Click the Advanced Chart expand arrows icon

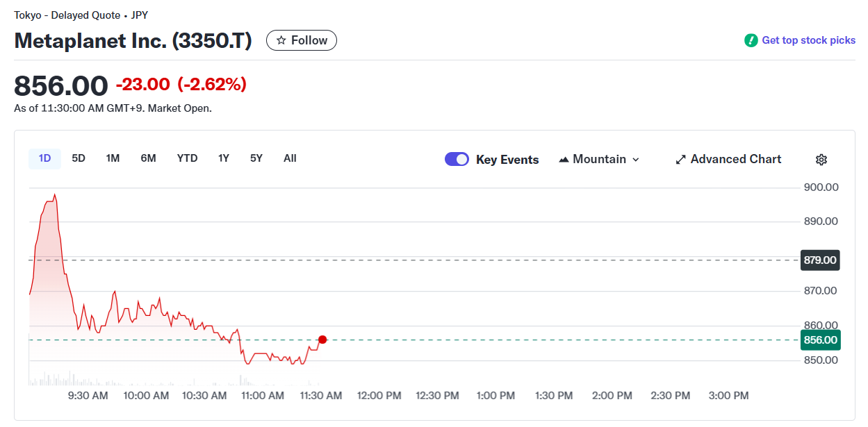[681, 160]
